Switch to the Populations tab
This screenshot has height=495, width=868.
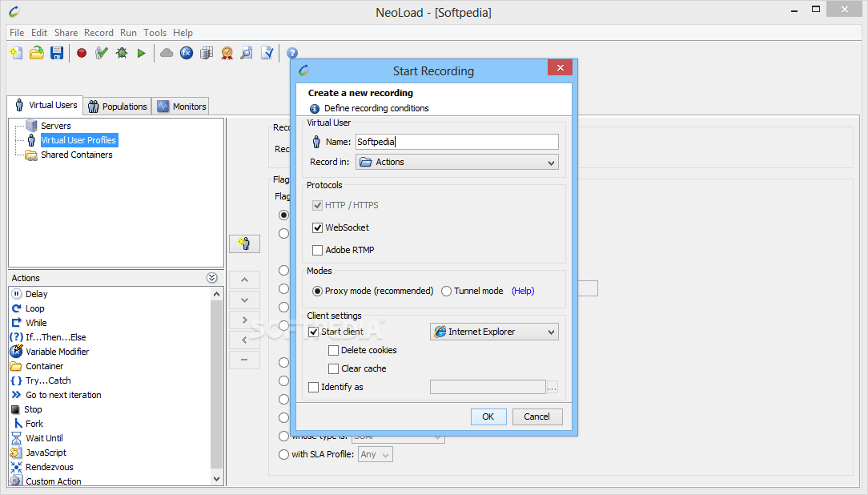point(118,107)
